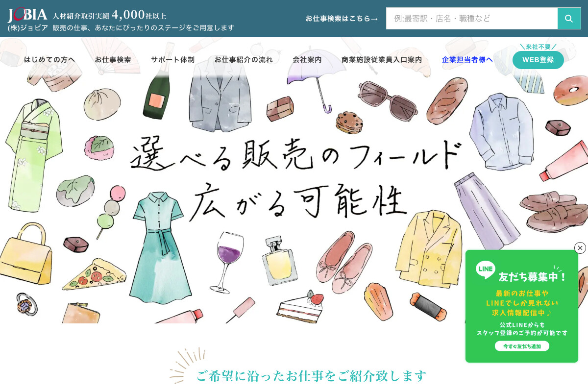Click the JOBIA logo
588x392 pixels.
[x=27, y=15]
